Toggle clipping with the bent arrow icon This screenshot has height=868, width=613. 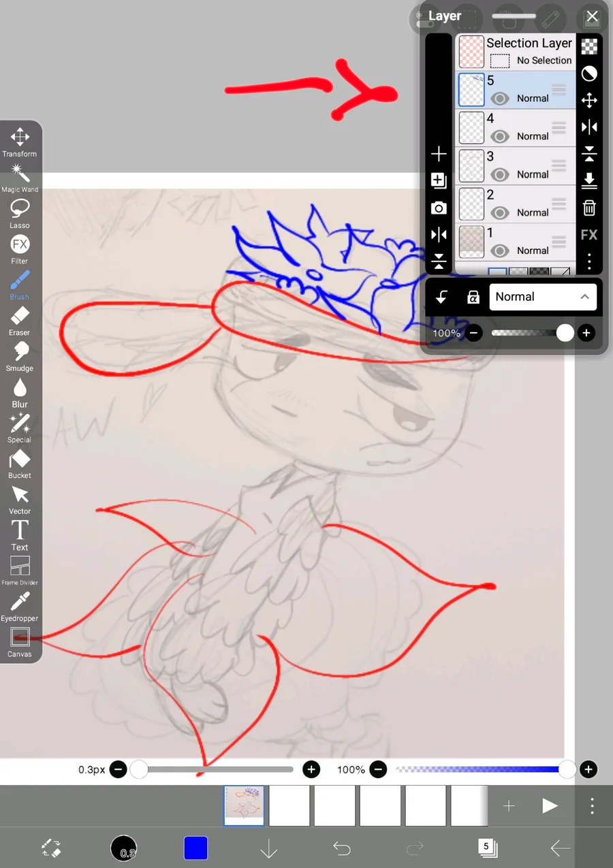click(x=441, y=297)
